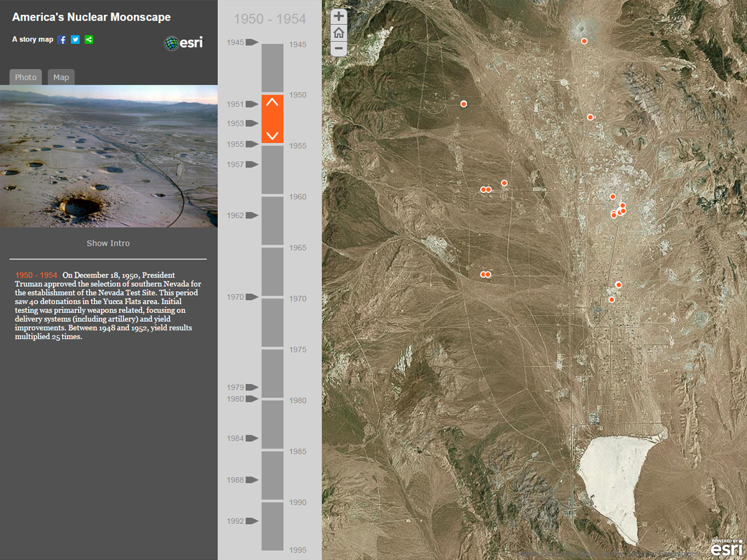747x560 pixels.
Task: Zoom out on the map
Action: point(339,49)
